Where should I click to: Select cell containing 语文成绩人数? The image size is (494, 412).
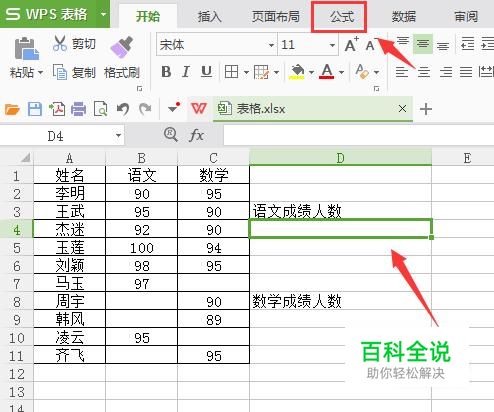[340, 211]
